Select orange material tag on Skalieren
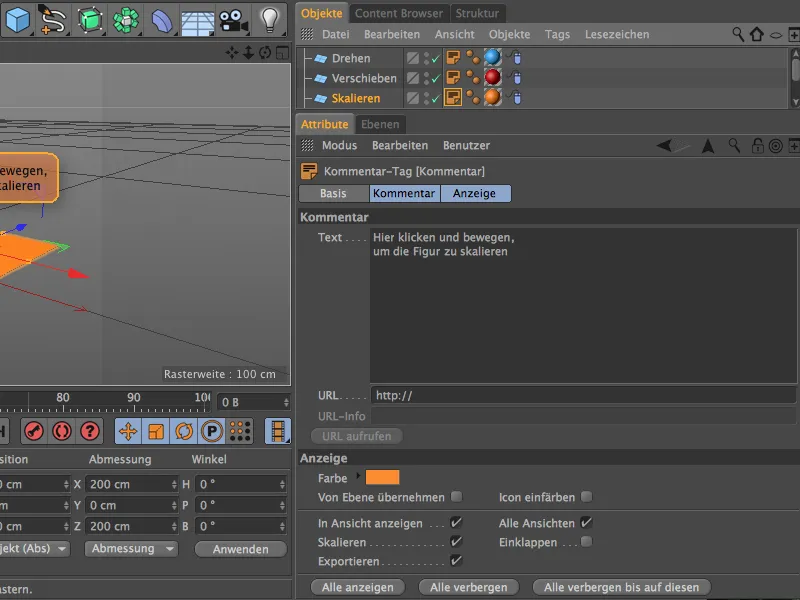This screenshot has width=800, height=600. click(492, 97)
